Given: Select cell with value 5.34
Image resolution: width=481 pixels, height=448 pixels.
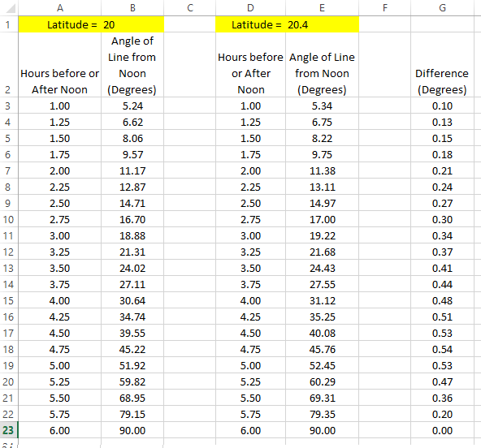Looking at the screenshot, I should point(322,106).
